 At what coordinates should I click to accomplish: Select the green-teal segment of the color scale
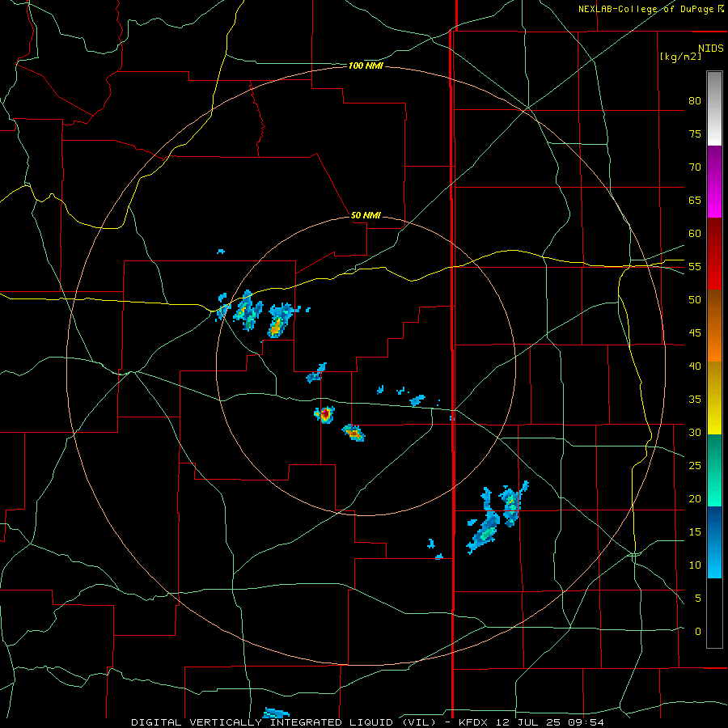pyautogui.click(x=714, y=470)
